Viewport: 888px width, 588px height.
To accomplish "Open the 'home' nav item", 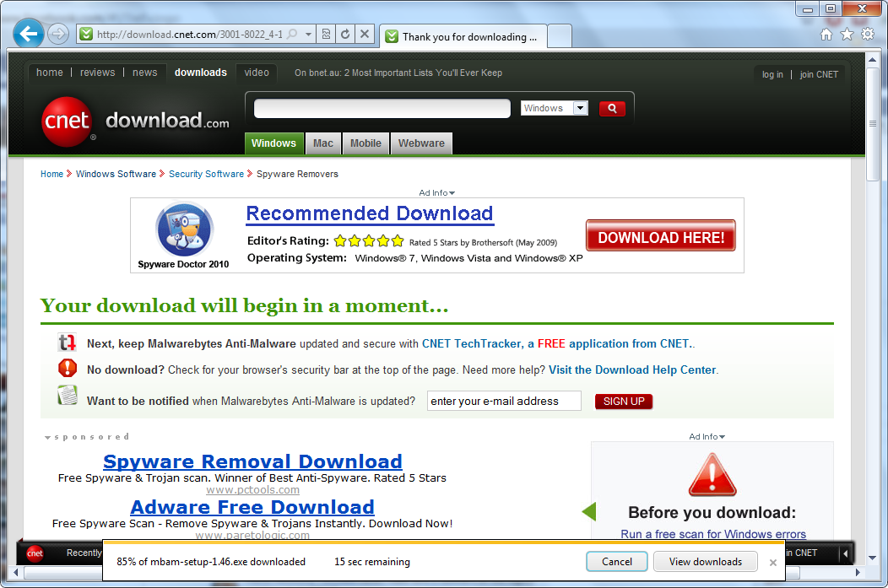I will click(49, 73).
